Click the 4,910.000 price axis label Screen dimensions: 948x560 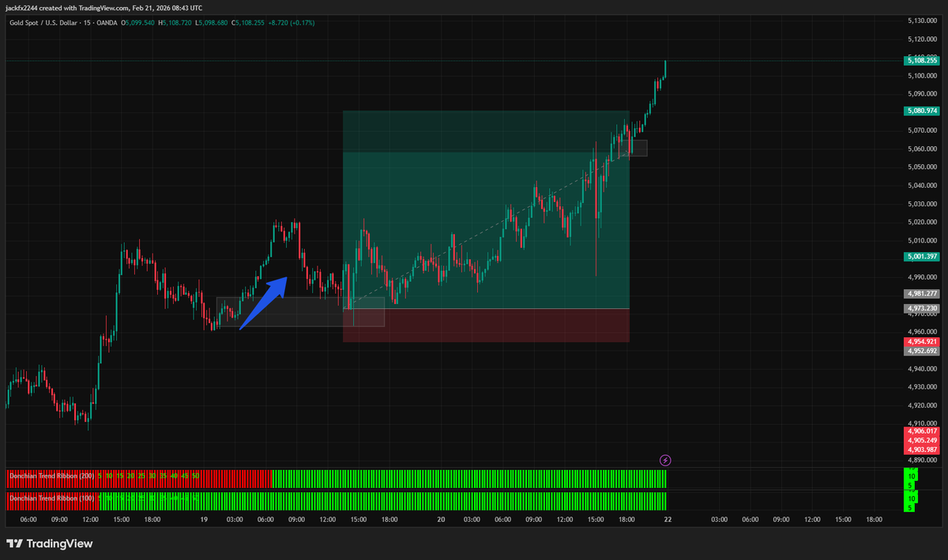(x=922, y=423)
